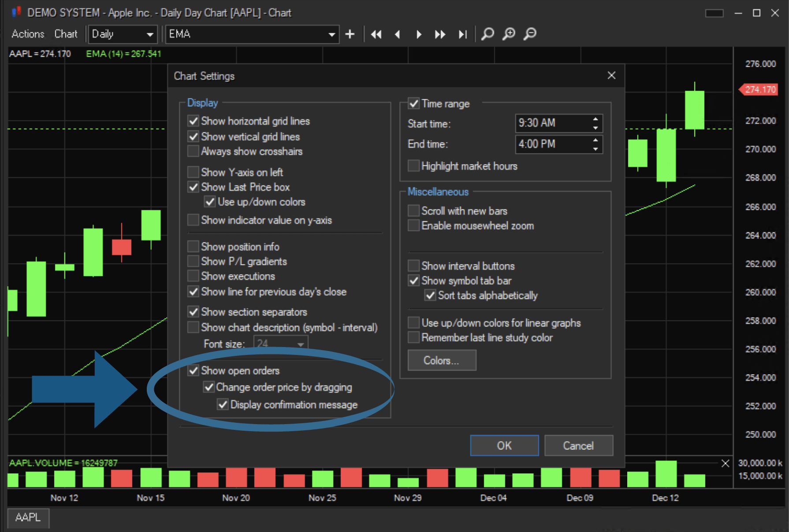
Task: Open the Colors... settings button
Action: (x=442, y=360)
